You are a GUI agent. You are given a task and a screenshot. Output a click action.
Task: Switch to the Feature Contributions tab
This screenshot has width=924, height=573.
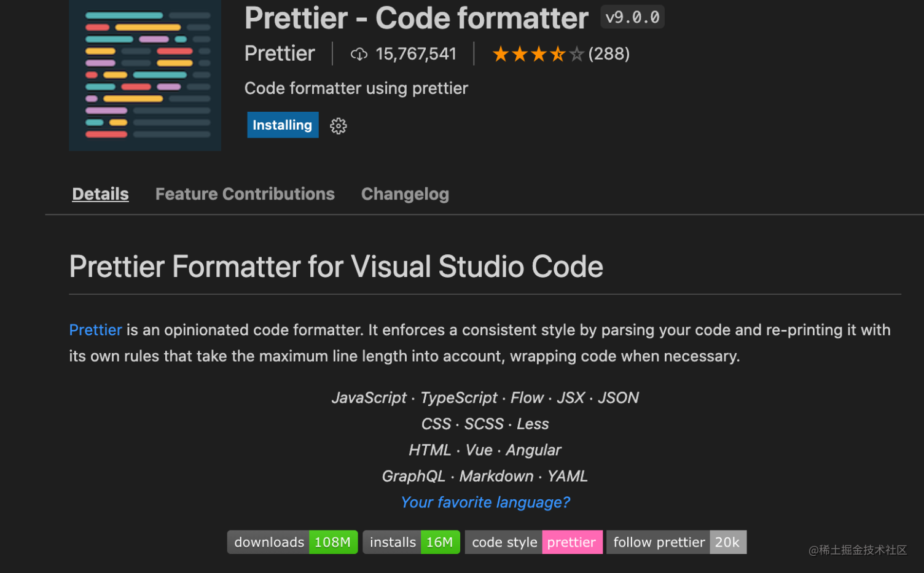245,193
